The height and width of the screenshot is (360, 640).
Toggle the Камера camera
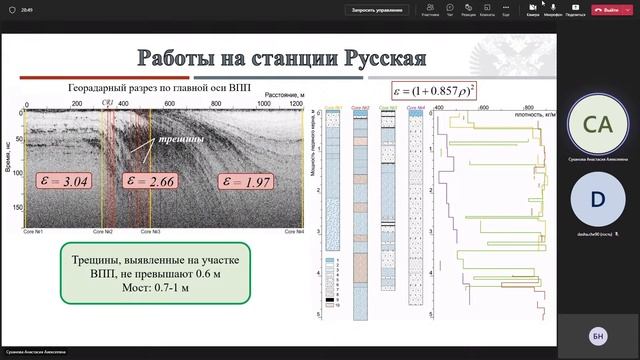coord(533,10)
